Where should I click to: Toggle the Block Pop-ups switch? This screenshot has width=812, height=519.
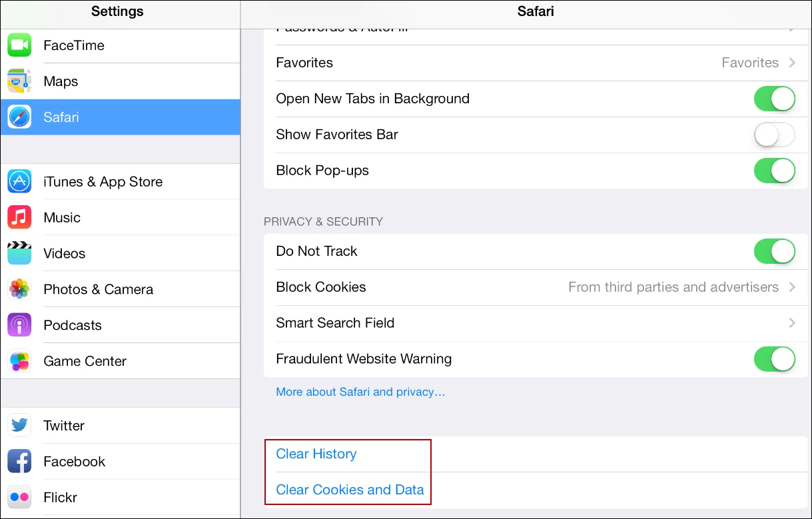(774, 171)
